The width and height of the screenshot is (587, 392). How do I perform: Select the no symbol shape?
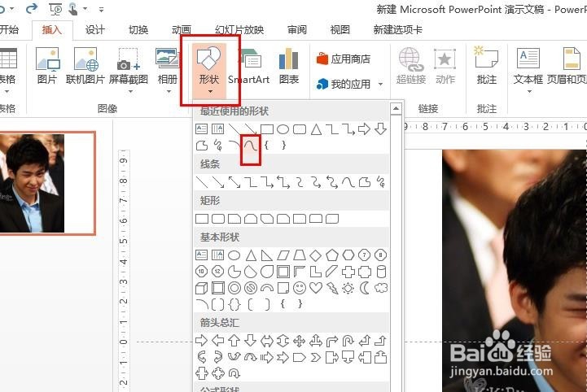coord(251,288)
